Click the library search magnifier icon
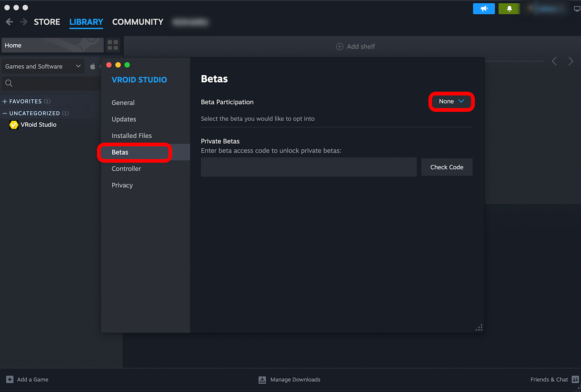This screenshot has height=392, width=581. pos(9,83)
